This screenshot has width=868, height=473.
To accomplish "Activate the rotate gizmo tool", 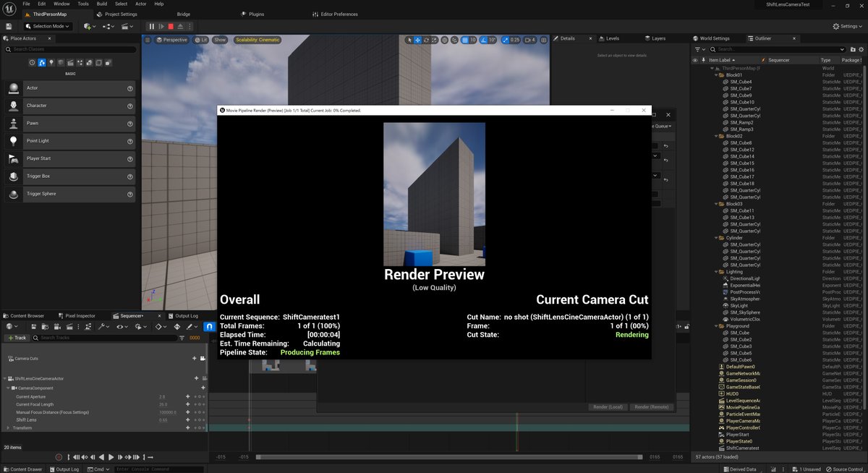I will coord(427,40).
